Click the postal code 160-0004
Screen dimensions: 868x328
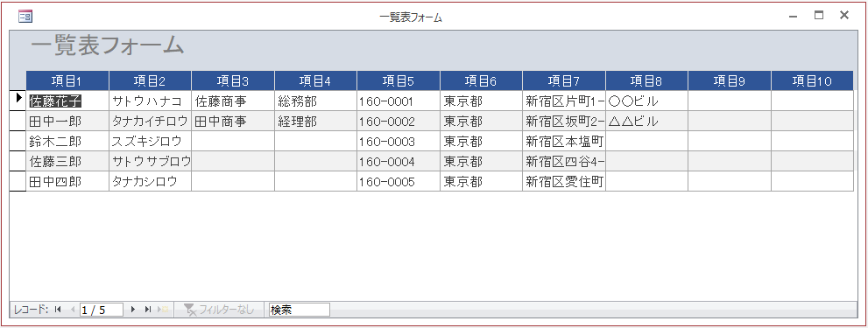click(x=398, y=161)
